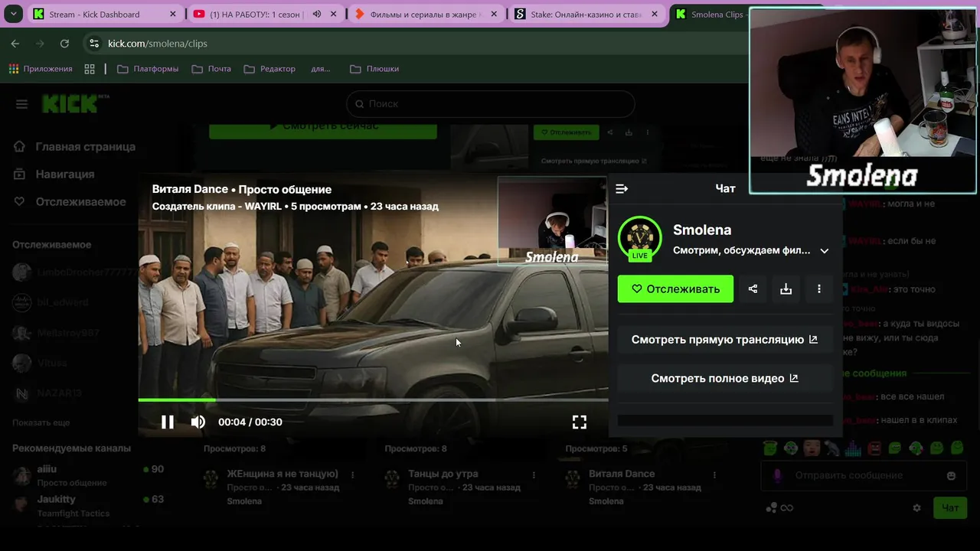Enter fullscreen mode for the clip
980x551 pixels.
[x=580, y=422]
